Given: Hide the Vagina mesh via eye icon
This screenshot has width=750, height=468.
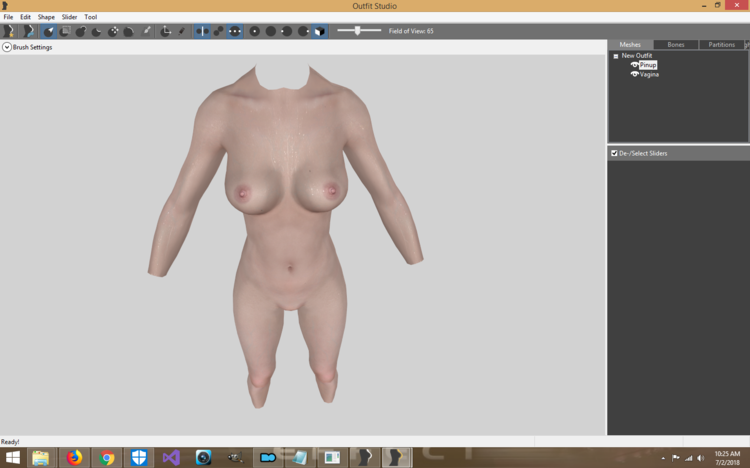Looking at the screenshot, I should tap(634, 74).
